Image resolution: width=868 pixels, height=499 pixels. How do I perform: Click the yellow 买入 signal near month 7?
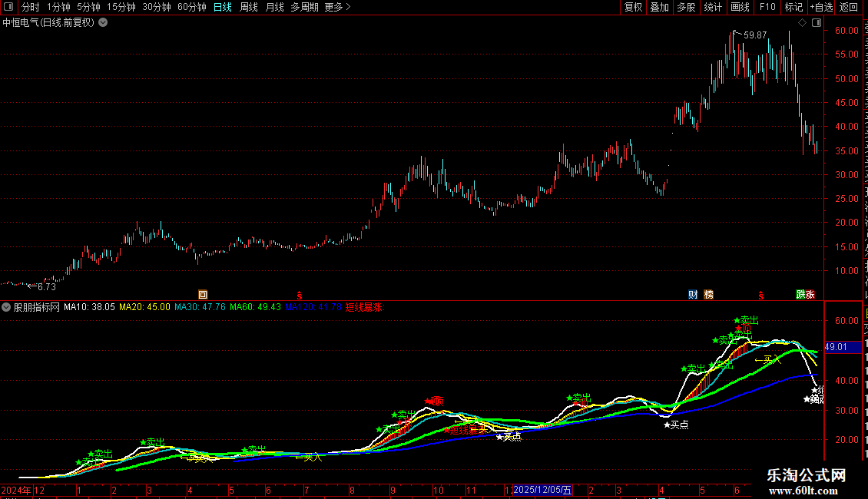(308, 458)
